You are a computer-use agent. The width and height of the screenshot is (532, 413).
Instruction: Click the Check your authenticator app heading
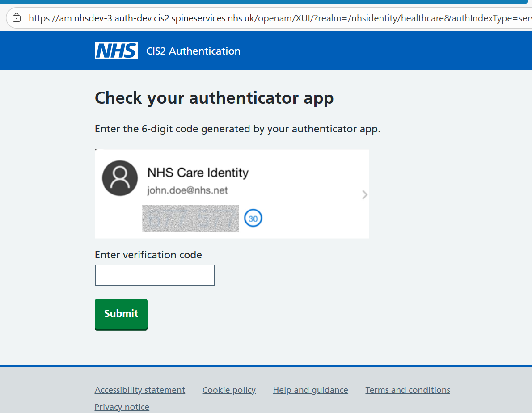[x=214, y=98]
